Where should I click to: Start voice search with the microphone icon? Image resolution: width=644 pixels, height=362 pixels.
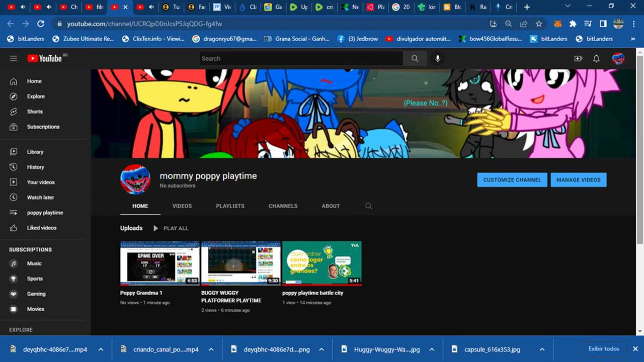click(438, 58)
